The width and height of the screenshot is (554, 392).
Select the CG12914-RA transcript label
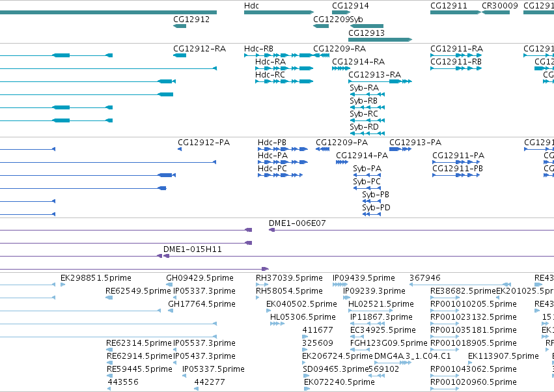pyautogui.click(x=358, y=61)
